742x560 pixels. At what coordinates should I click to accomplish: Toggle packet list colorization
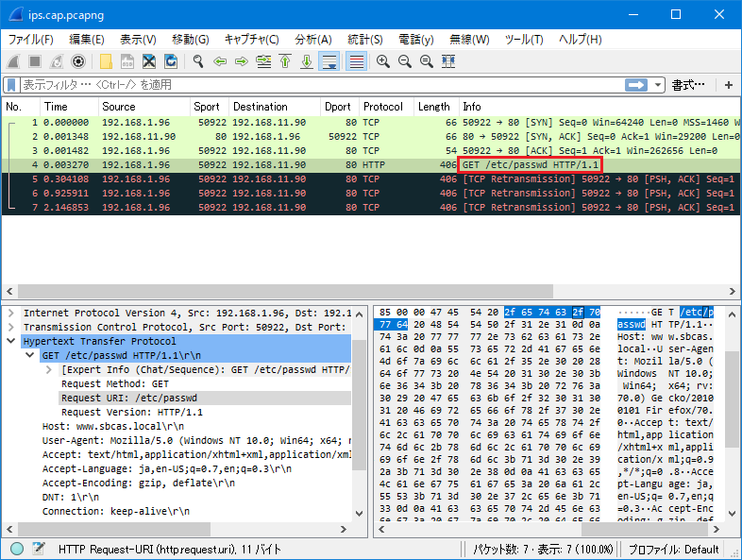tap(356, 61)
